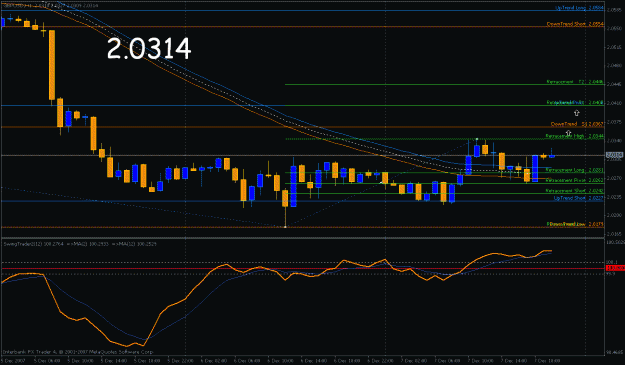Screen dimensions: 625x365
Task: Click the white swing-low dot at chart bottom
Action: coord(285,227)
